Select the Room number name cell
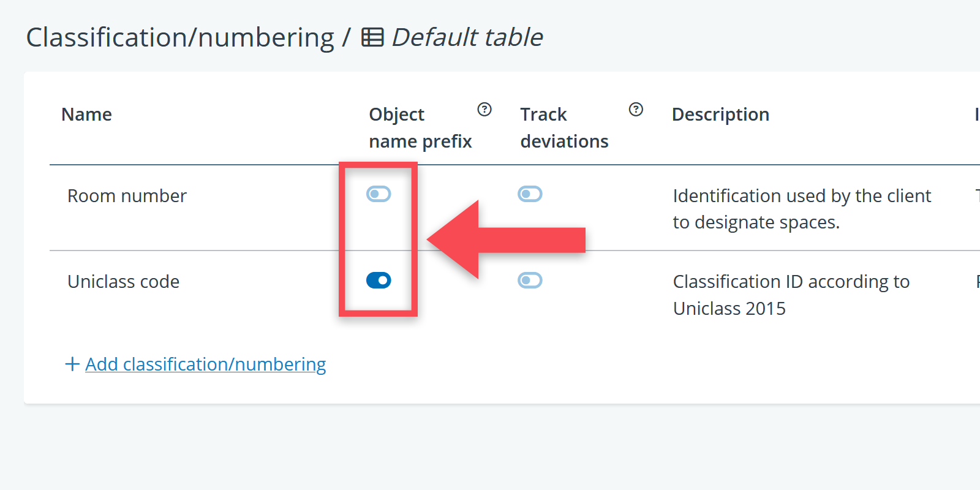The width and height of the screenshot is (980, 490). (127, 196)
